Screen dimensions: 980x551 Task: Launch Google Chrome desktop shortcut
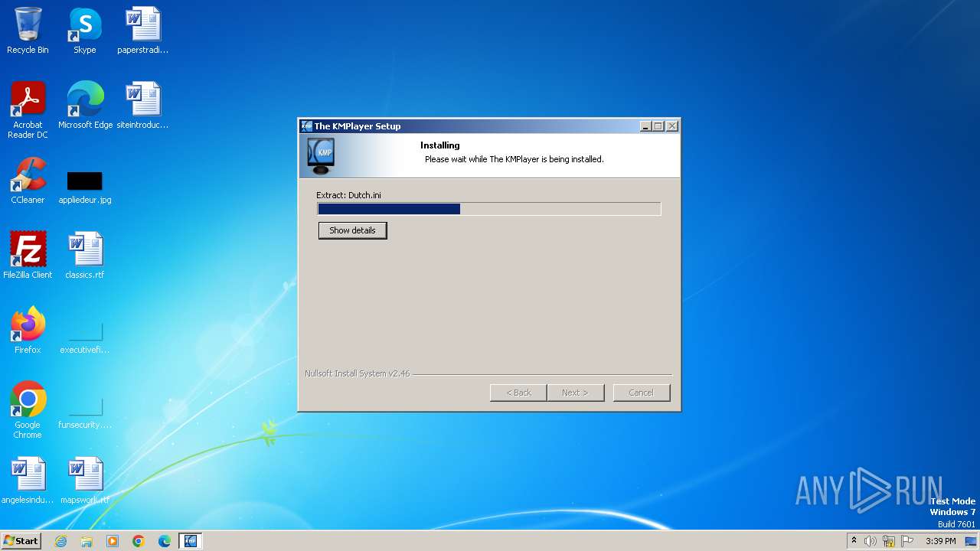[x=28, y=410]
